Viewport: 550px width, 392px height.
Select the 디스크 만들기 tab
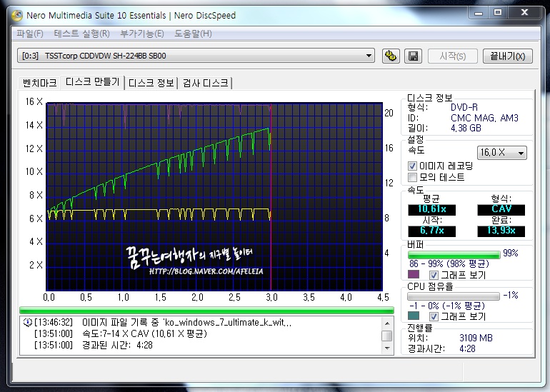(93, 82)
